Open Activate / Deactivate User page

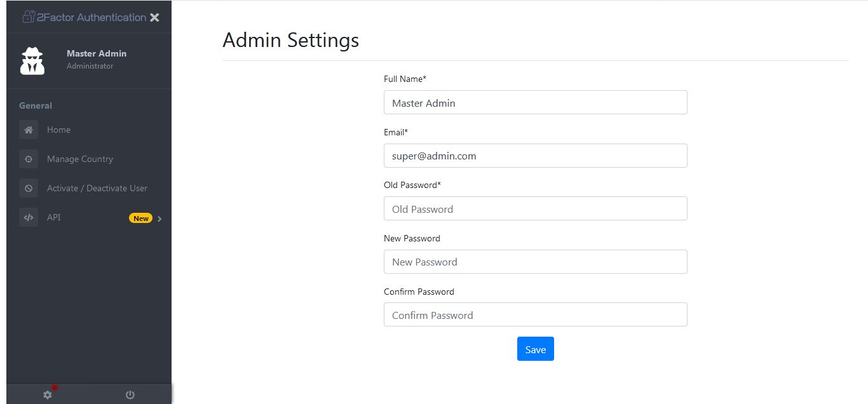click(97, 188)
